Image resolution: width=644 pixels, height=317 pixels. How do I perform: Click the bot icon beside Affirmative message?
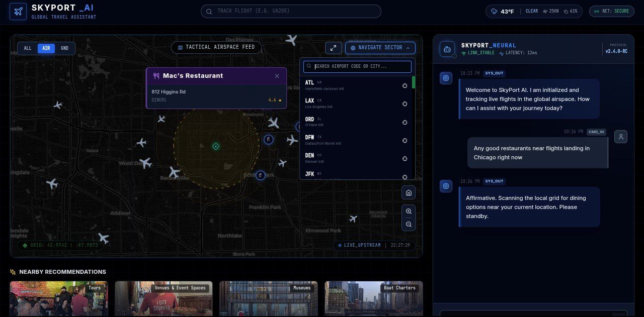click(x=445, y=186)
